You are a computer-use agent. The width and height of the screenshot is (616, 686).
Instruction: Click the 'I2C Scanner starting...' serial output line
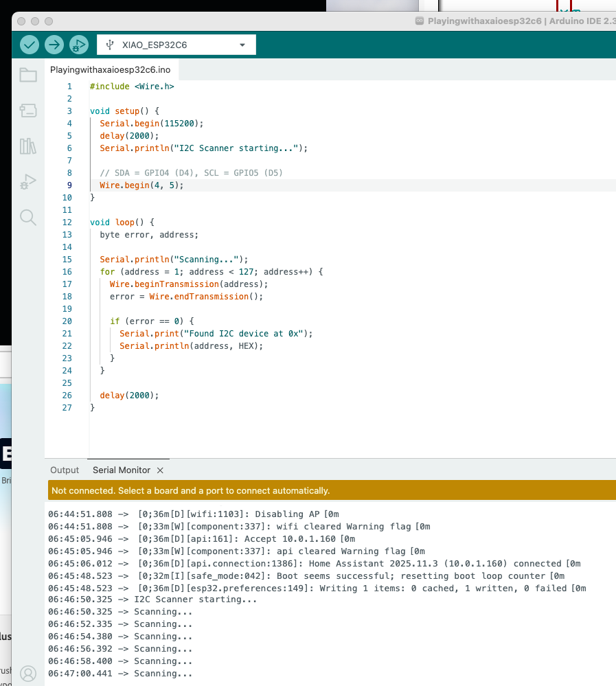(196, 599)
